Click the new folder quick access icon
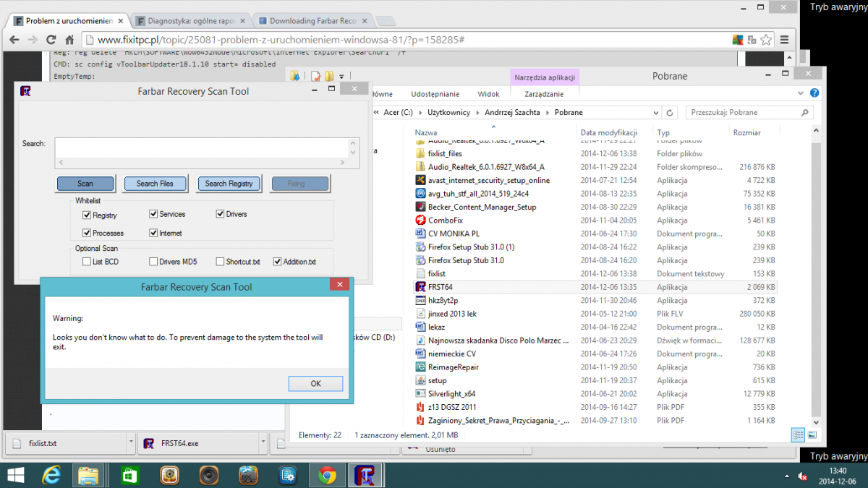Screen dimensions: 868x488 point(329,76)
